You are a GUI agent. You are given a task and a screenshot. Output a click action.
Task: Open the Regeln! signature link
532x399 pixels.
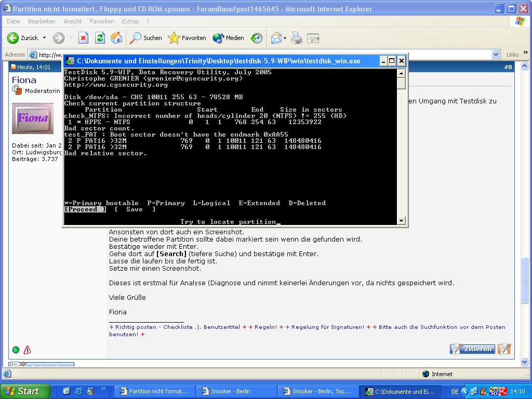pos(265,327)
